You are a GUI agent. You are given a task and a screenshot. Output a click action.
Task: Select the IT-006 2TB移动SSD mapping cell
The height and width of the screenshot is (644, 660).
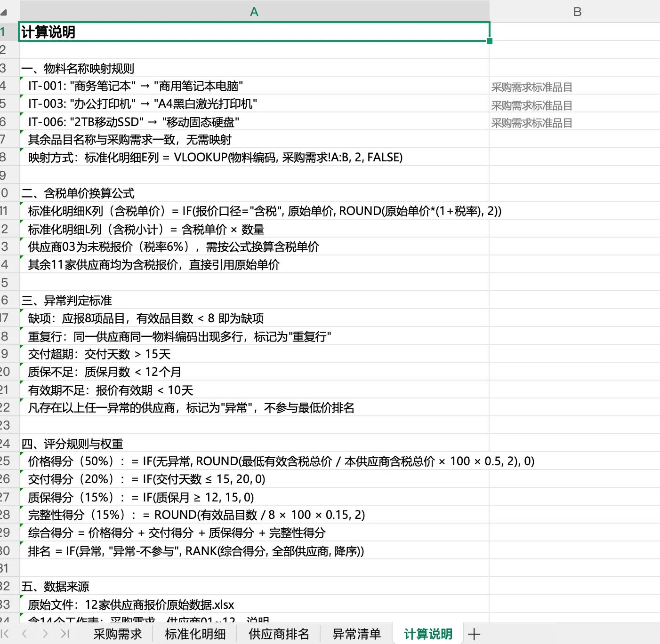point(254,122)
